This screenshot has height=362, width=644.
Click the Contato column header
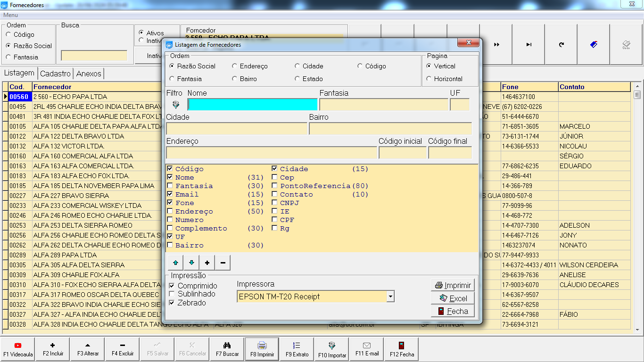pyautogui.click(x=594, y=87)
